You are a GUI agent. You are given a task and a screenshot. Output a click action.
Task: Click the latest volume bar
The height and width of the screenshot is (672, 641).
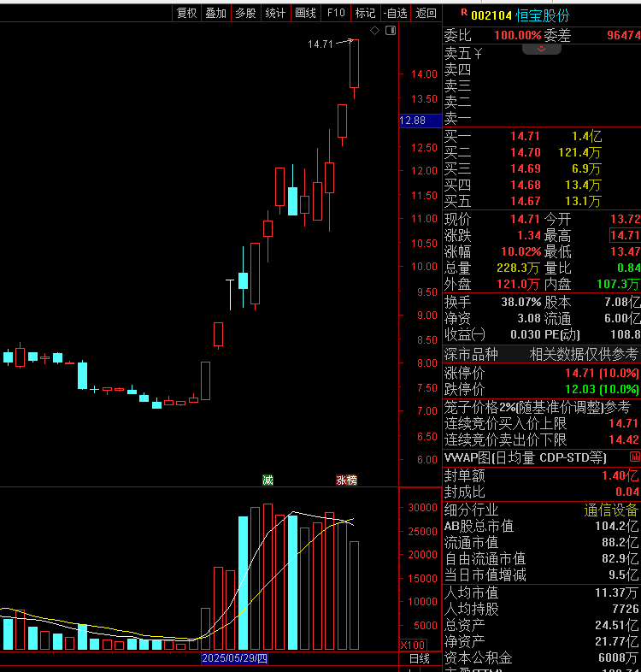[354, 596]
